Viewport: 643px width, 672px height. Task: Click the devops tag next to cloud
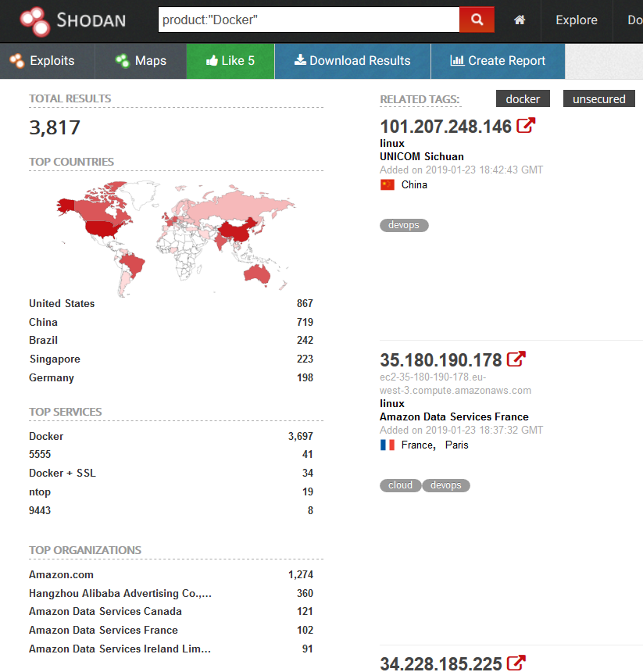tap(446, 485)
